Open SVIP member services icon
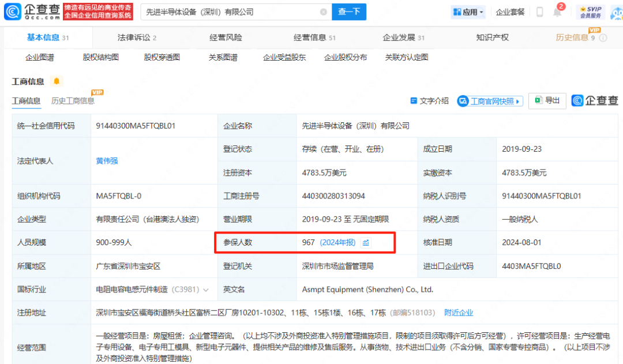 click(591, 12)
